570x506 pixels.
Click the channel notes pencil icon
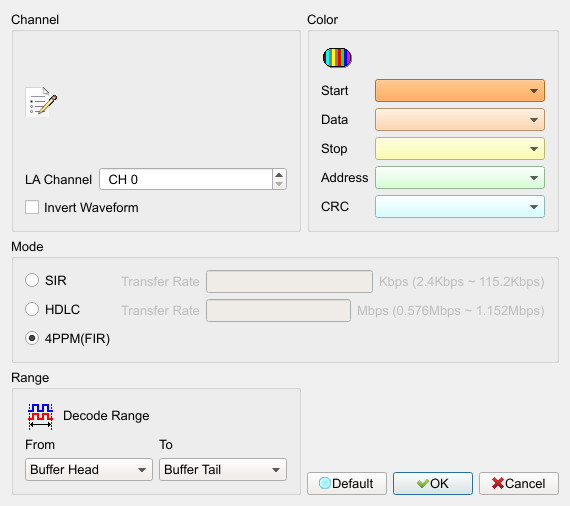click(41, 102)
